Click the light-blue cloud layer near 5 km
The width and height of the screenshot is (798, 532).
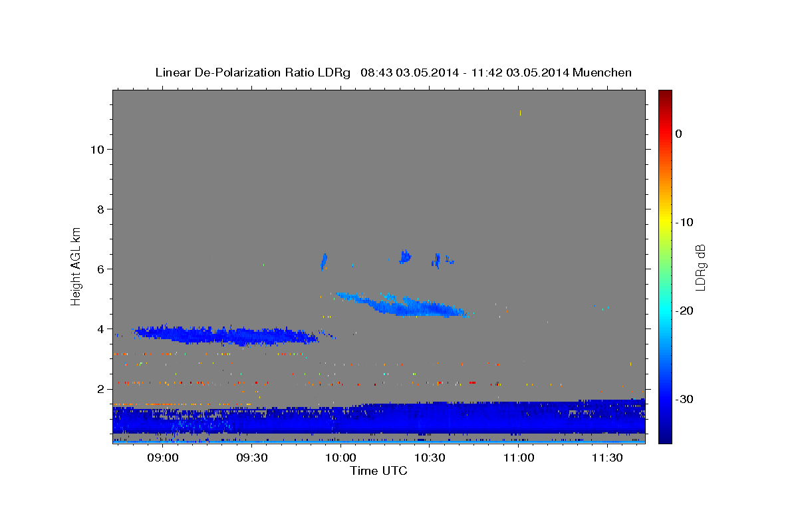(402, 305)
